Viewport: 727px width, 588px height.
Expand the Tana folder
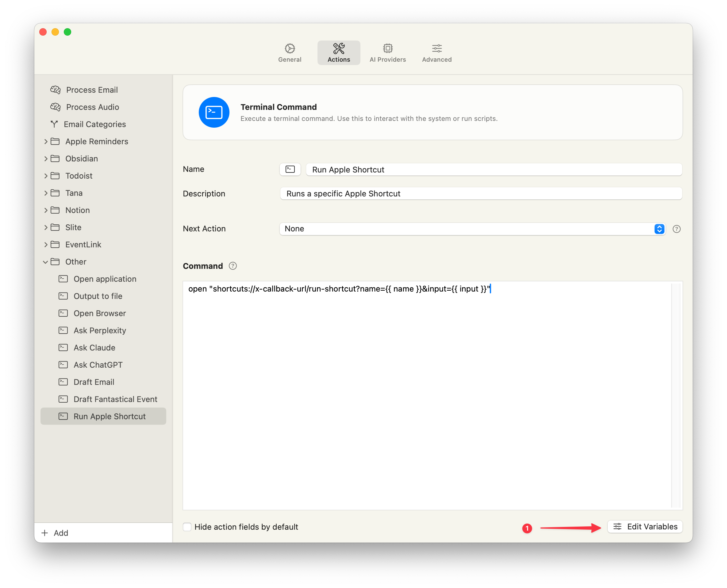[x=45, y=193]
